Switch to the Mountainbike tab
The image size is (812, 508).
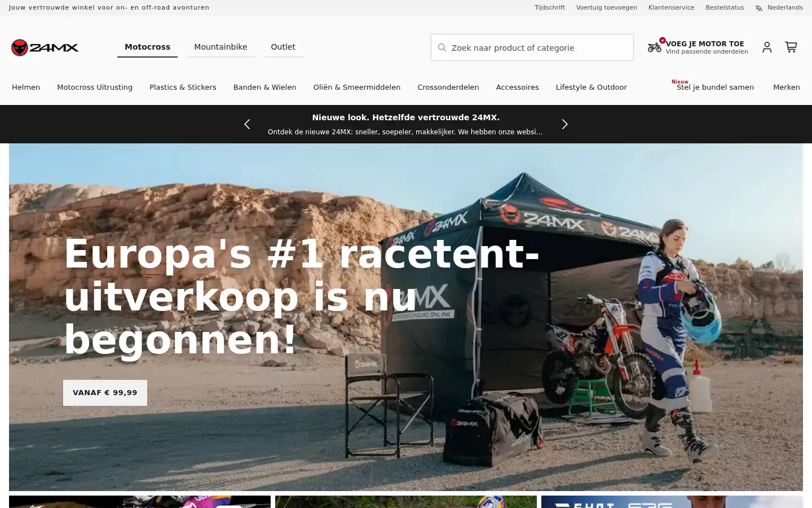point(220,47)
